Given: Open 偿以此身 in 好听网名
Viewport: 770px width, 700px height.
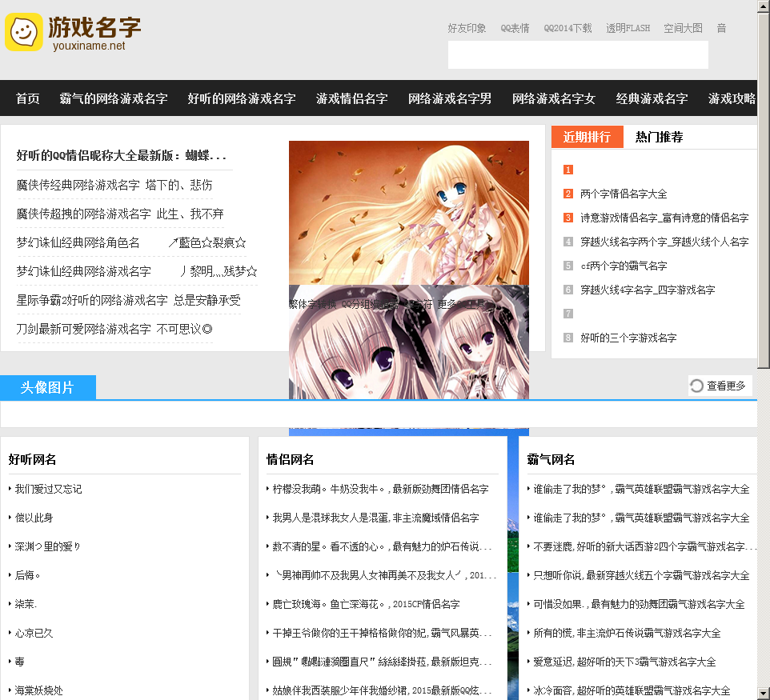Looking at the screenshot, I should pyautogui.click(x=34, y=518).
